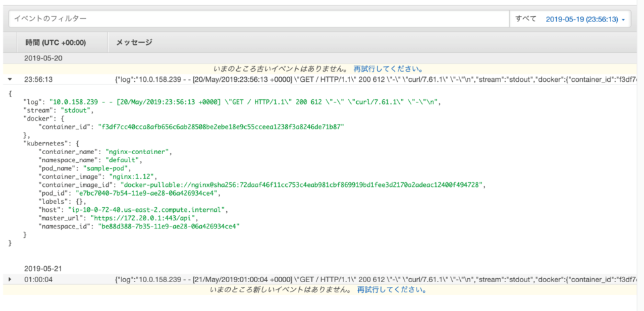Select the pod_id value line
This screenshot has width=644, height=311.
click(x=148, y=193)
